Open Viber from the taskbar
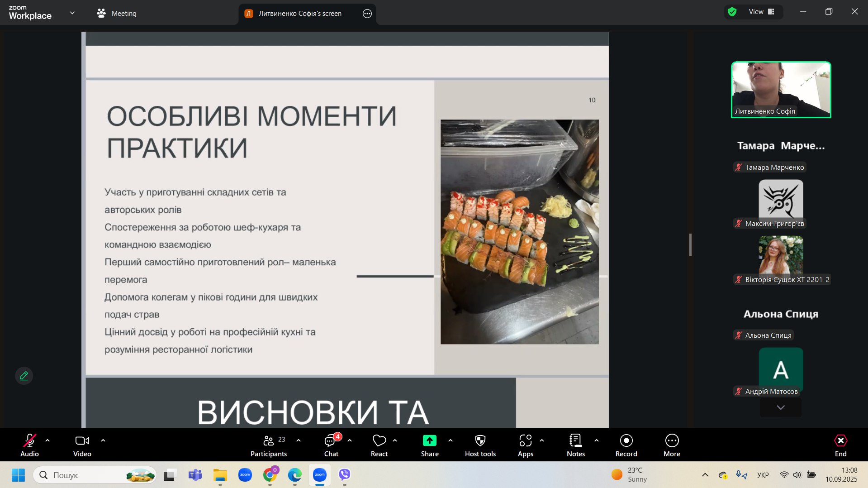 point(345,475)
